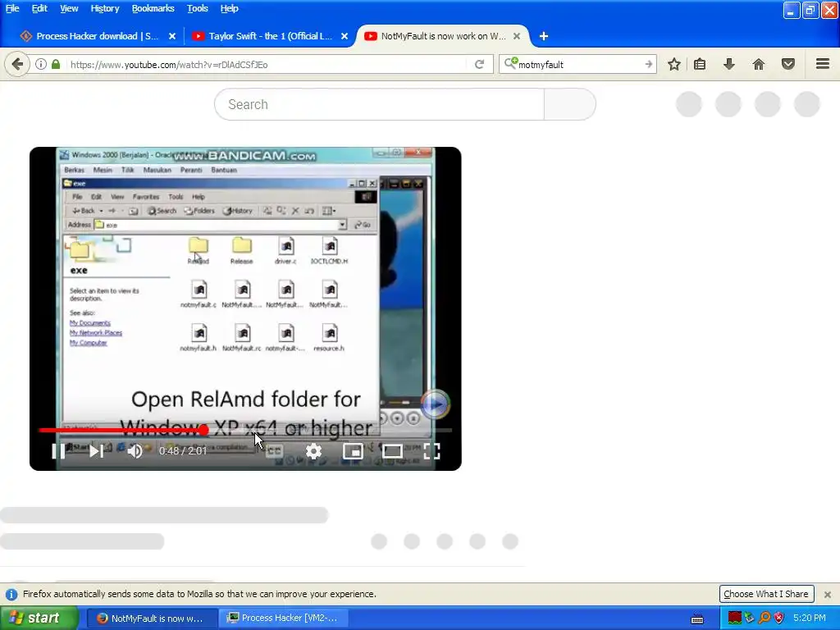Open the View menu
The image size is (840, 630).
(69, 8)
